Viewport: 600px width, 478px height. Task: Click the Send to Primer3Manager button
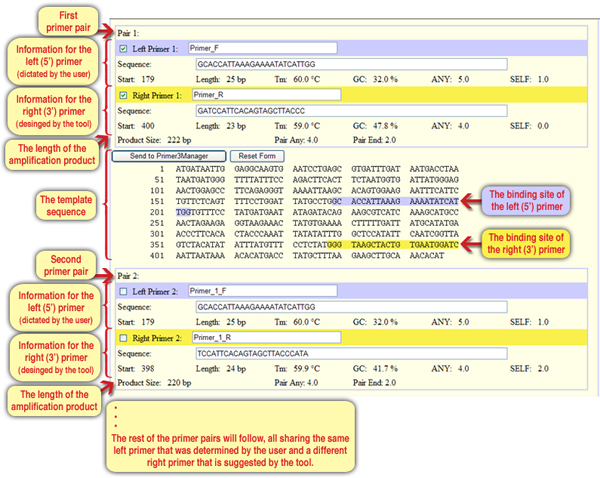(x=170, y=156)
